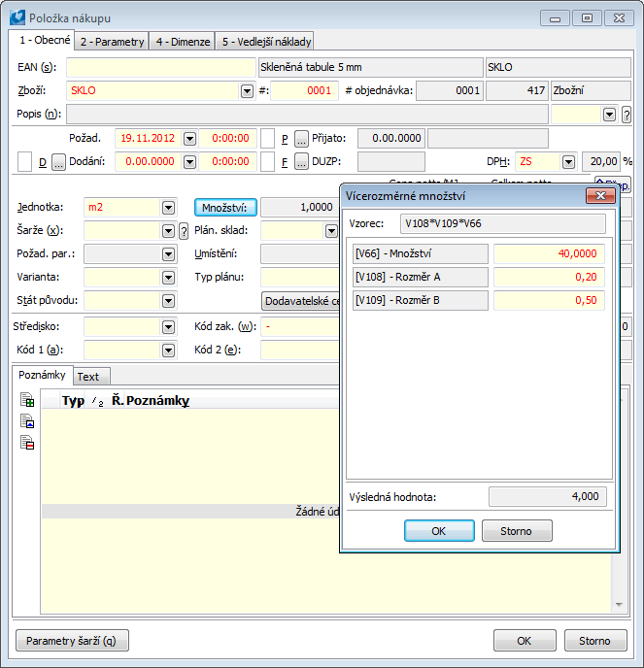The image size is (644, 668).
Task: Close the Vícerozměrné množství dialog
Action: pyautogui.click(x=600, y=196)
